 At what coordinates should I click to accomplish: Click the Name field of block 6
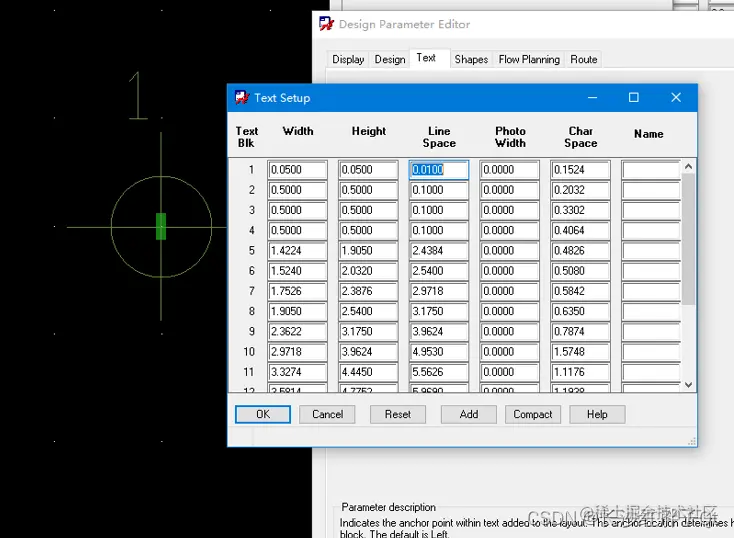tap(651, 271)
